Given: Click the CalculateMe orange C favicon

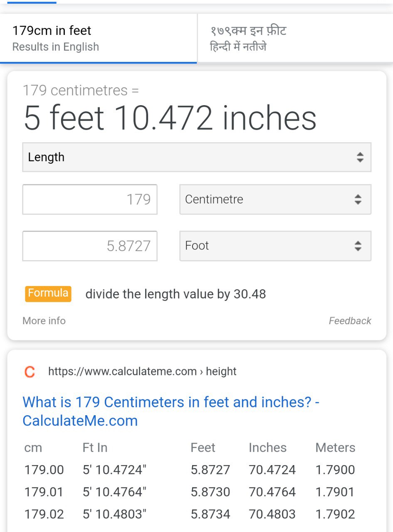Looking at the screenshot, I should pos(30,372).
